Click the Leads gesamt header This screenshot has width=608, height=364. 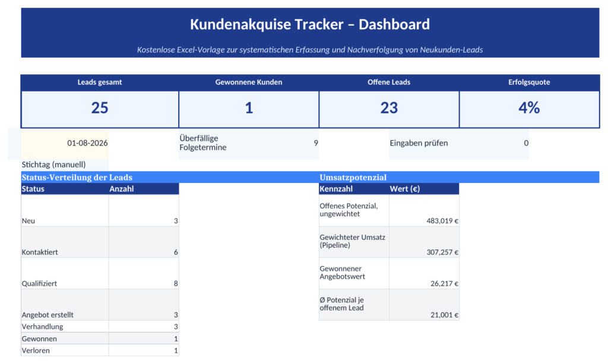click(x=100, y=82)
